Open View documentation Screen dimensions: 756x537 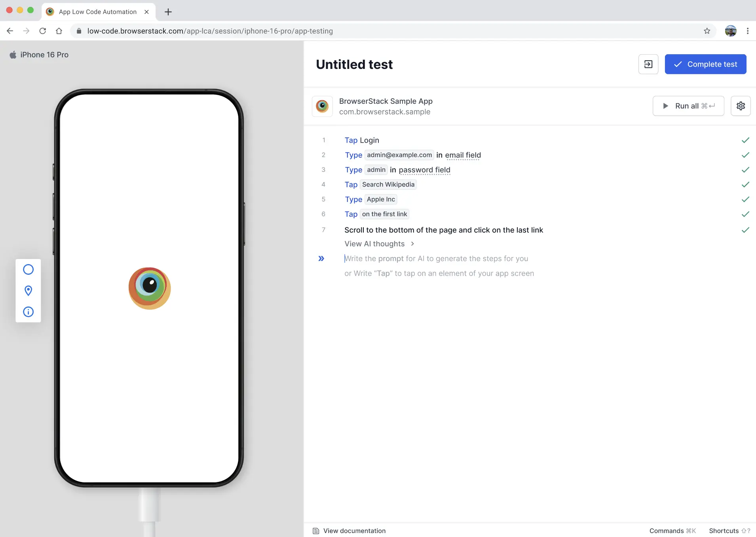click(353, 531)
